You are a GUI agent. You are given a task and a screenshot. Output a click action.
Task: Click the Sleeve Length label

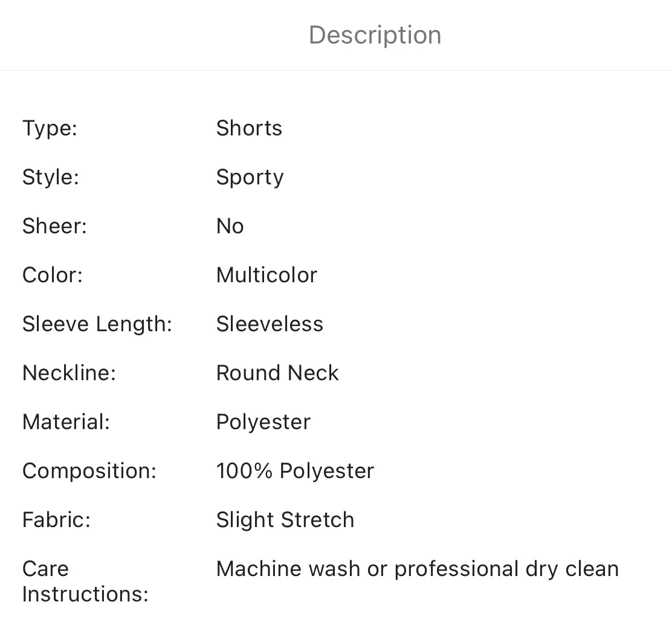tap(97, 324)
